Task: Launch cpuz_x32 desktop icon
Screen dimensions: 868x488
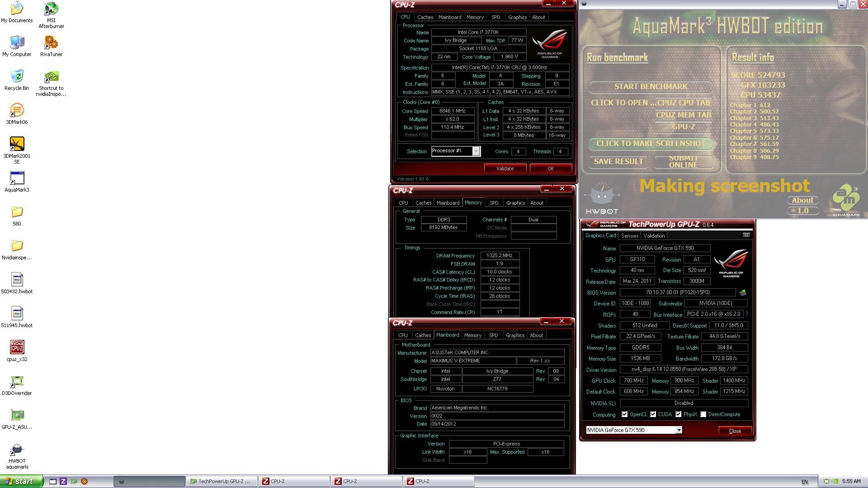Action: (17, 351)
